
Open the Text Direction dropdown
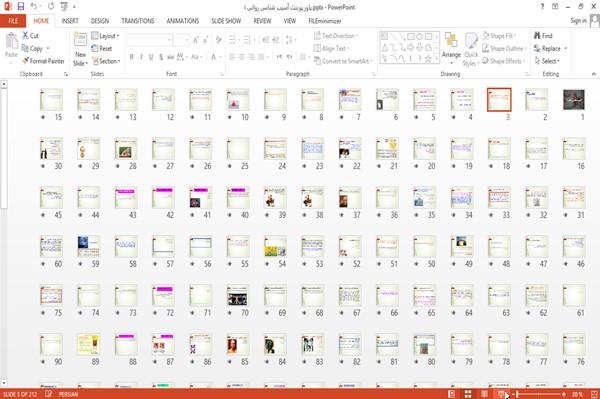[x=336, y=36]
